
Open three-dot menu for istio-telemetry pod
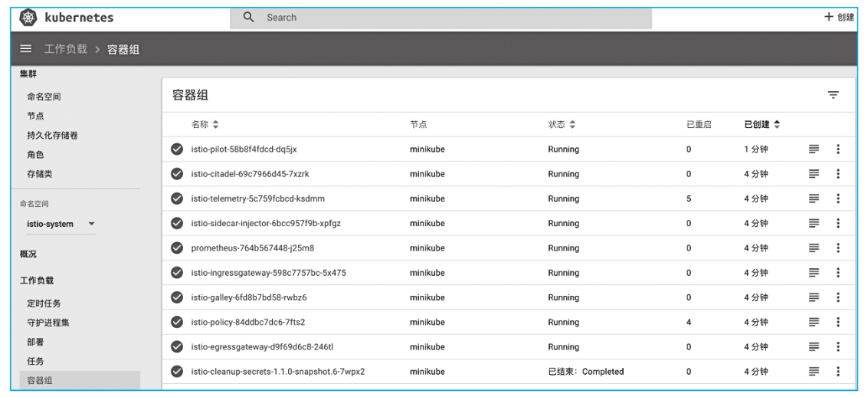[837, 198]
